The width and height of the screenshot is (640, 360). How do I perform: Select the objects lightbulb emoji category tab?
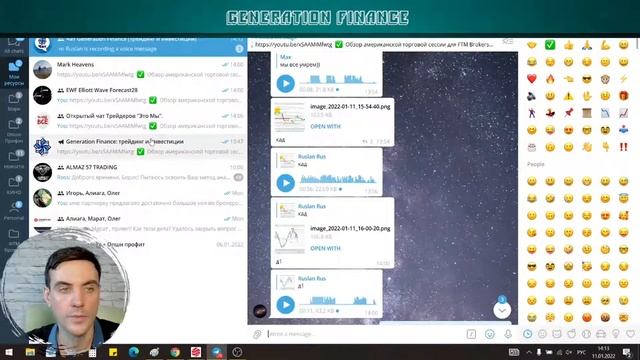616,334
